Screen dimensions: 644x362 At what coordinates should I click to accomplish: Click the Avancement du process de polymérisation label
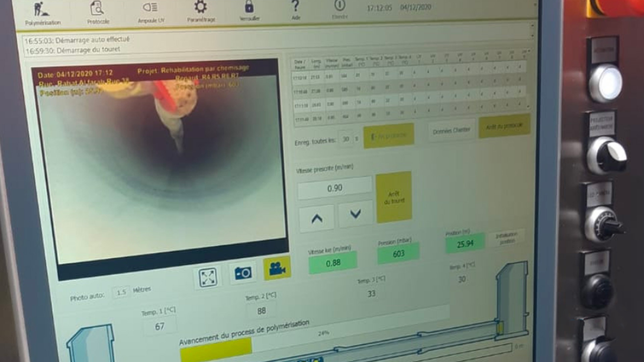tap(244, 333)
